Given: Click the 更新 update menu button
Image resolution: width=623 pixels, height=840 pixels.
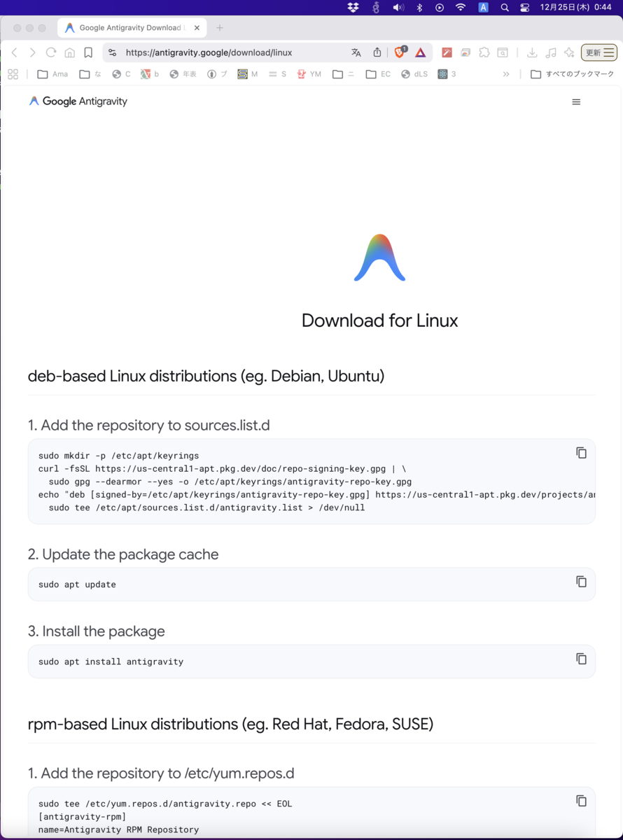Looking at the screenshot, I should pyautogui.click(x=599, y=52).
